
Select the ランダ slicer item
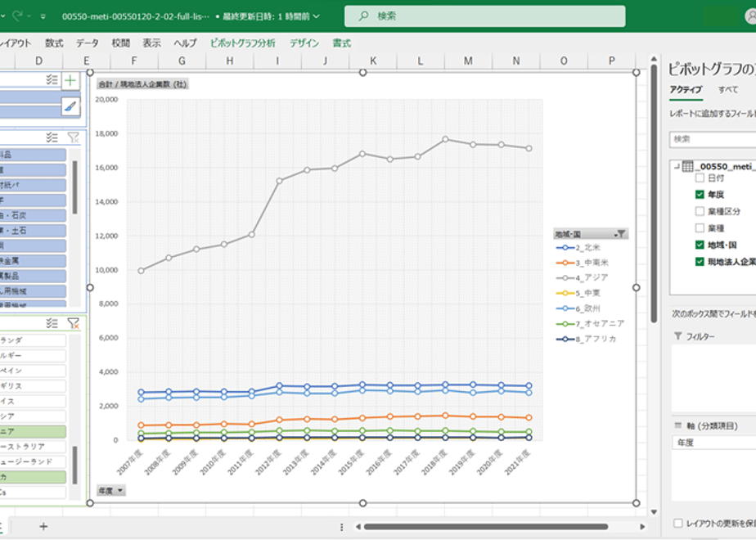click(x=33, y=340)
